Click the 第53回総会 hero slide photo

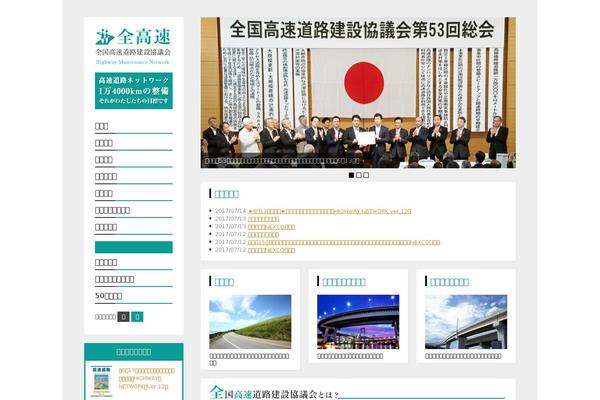[358, 92]
